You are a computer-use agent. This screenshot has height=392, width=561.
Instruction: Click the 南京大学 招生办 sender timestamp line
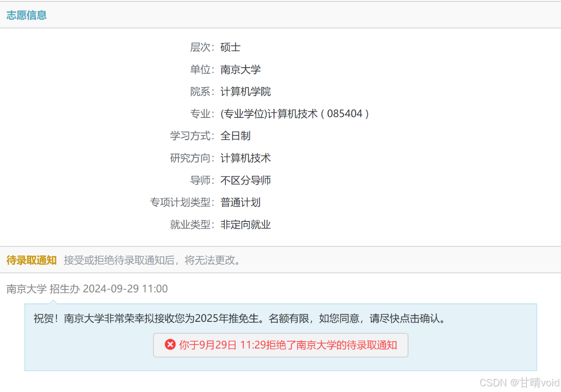pos(87,289)
